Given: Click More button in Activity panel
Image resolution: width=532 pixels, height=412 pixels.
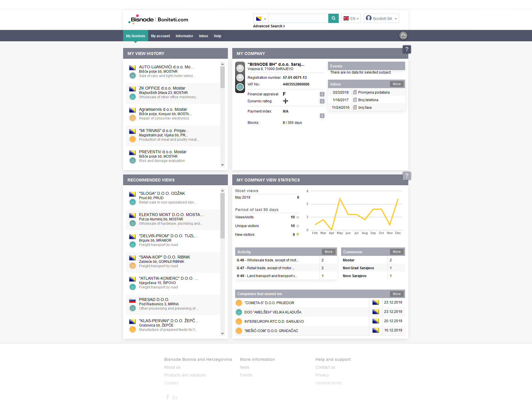Looking at the screenshot, I should click(328, 252).
